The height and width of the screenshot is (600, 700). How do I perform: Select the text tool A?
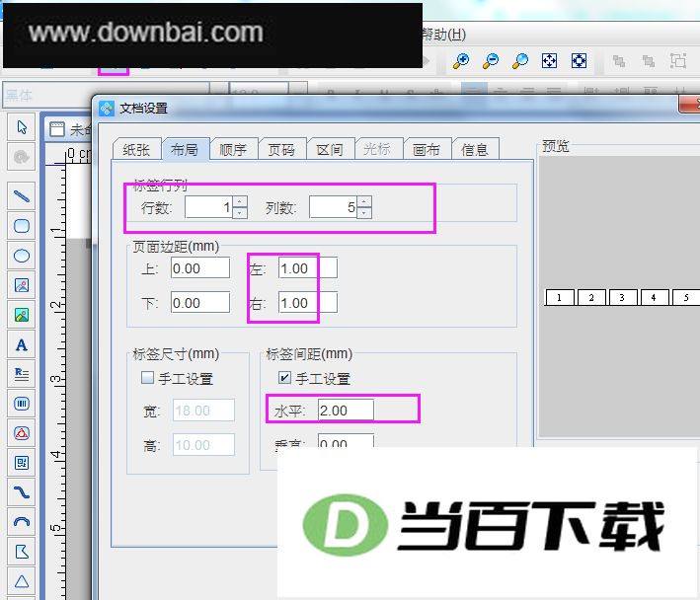[x=22, y=344]
